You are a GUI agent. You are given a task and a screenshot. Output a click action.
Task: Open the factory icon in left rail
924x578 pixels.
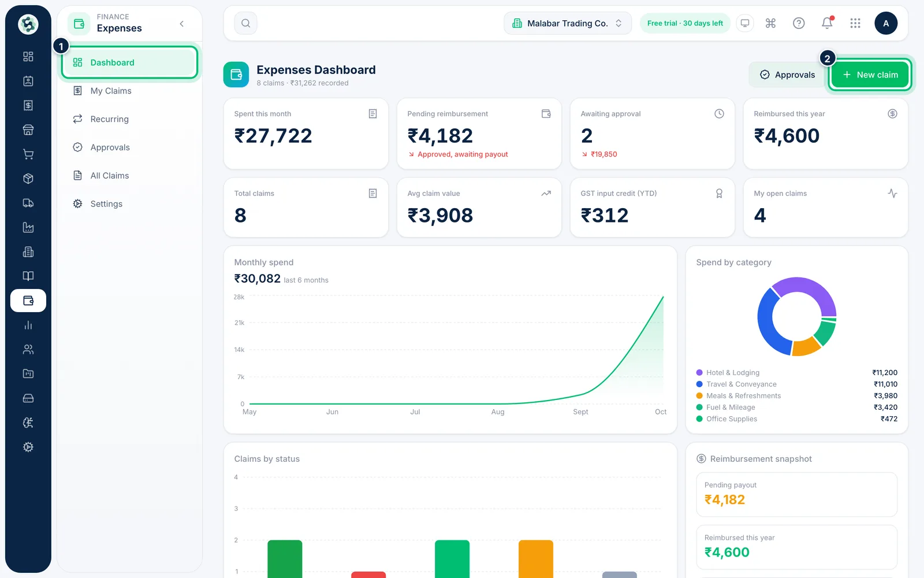(28, 227)
